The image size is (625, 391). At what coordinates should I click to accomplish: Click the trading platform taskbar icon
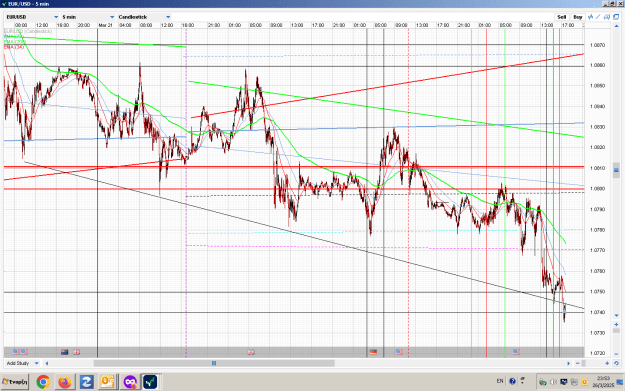click(x=150, y=382)
